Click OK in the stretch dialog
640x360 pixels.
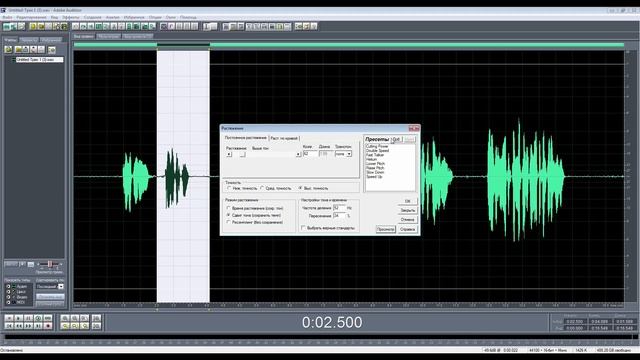(407, 201)
